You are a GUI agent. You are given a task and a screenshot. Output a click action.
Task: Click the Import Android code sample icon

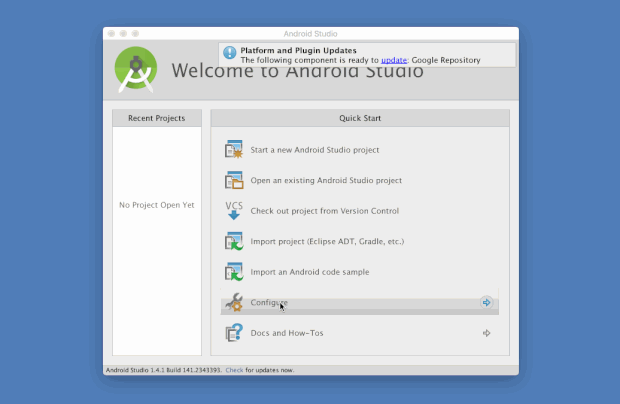[234, 272]
